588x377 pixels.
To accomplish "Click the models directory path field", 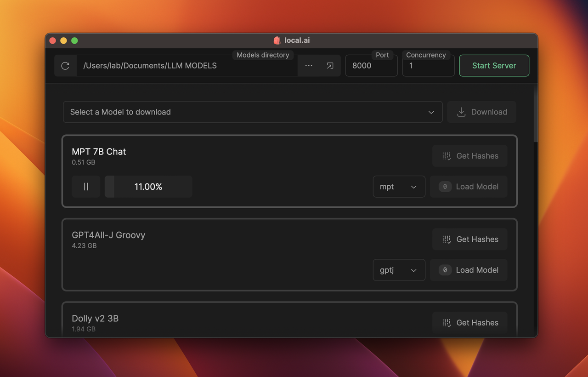I will pyautogui.click(x=187, y=66).
